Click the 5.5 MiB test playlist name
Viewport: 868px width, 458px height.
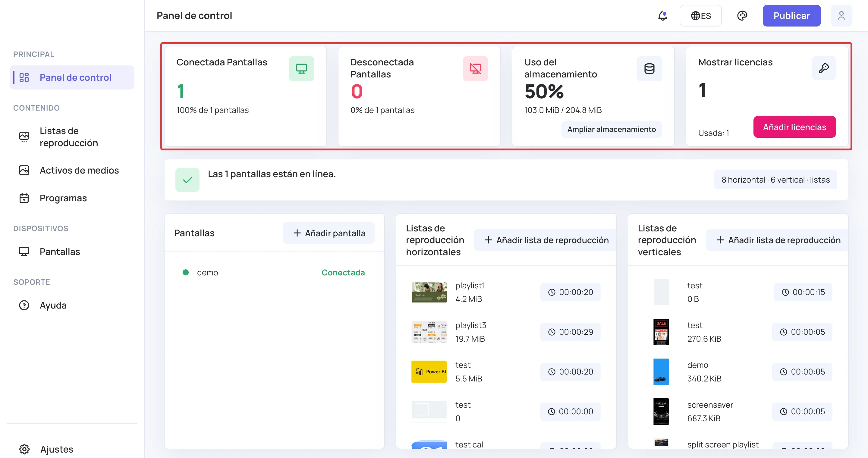(x=463, y=365)
